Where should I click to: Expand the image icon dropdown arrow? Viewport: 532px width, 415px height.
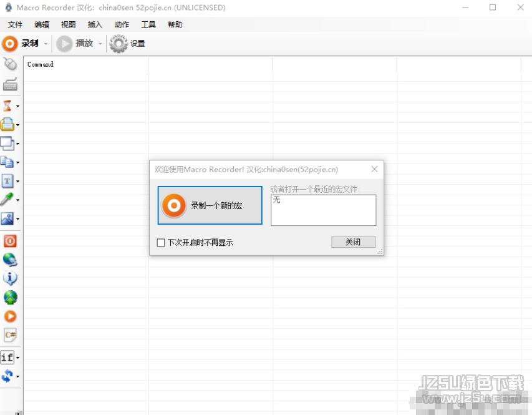17,218
